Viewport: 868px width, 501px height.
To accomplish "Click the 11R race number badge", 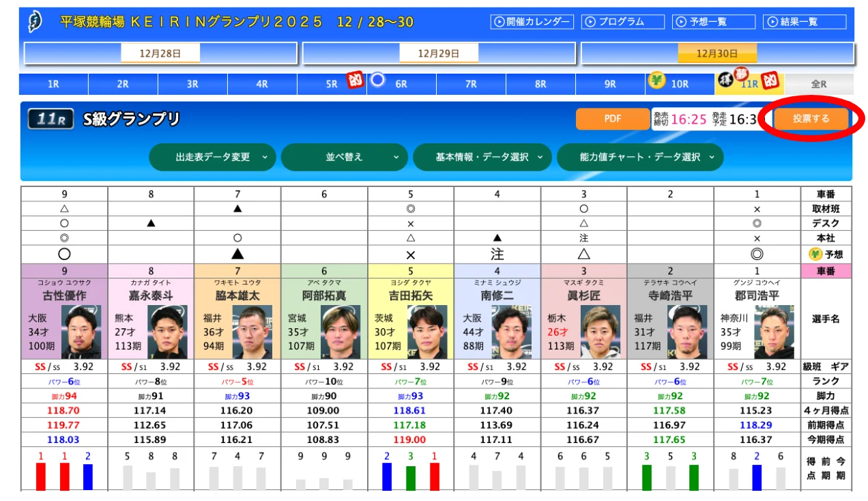I will click(51, 119).
